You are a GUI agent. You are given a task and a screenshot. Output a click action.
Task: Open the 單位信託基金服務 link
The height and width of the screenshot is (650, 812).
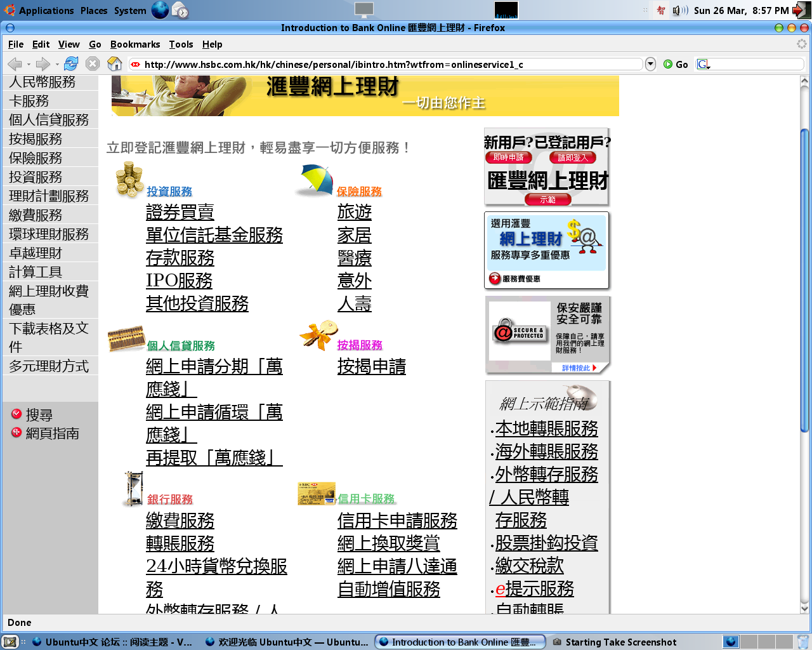coord(214,235)
